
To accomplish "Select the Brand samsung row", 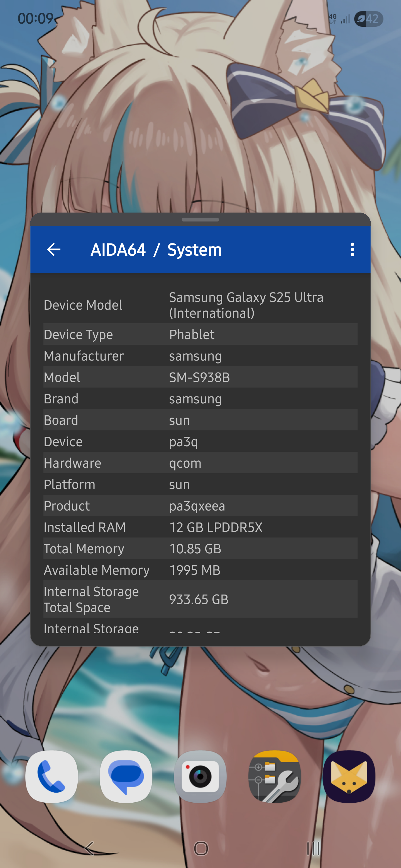I will click(x=200, y=398).
